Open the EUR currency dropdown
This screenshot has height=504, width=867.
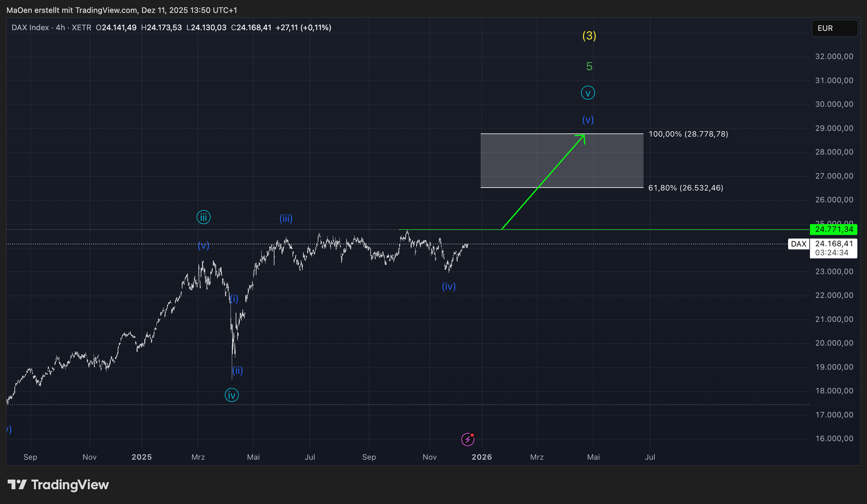tap(834, 28)
